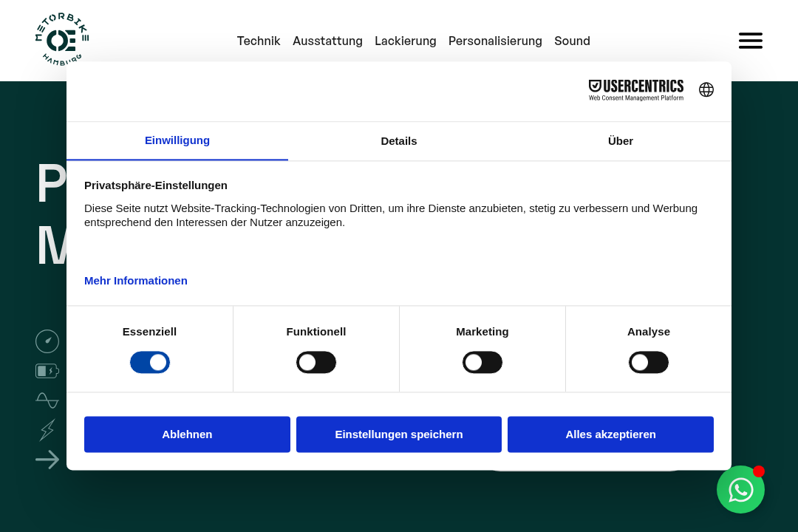This screenshot has height=532, width=798.
Task: Click the battery charging icon
Action: (x=47, y=371)
